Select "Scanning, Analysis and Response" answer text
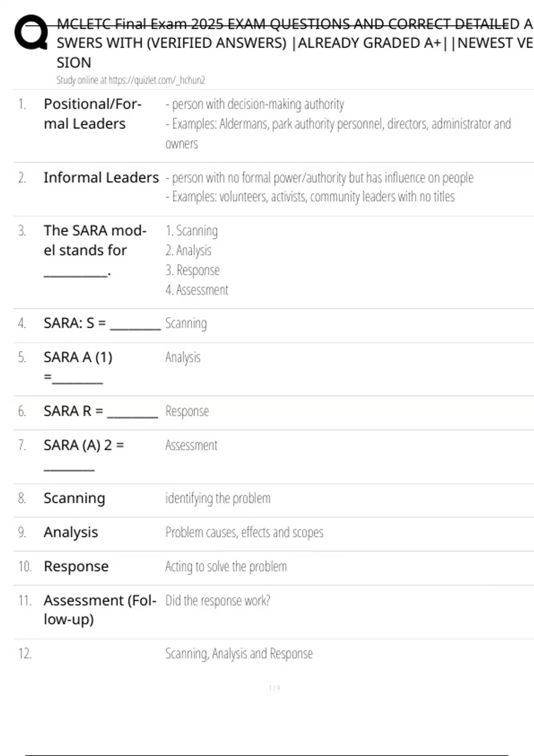 click(239, 654)
